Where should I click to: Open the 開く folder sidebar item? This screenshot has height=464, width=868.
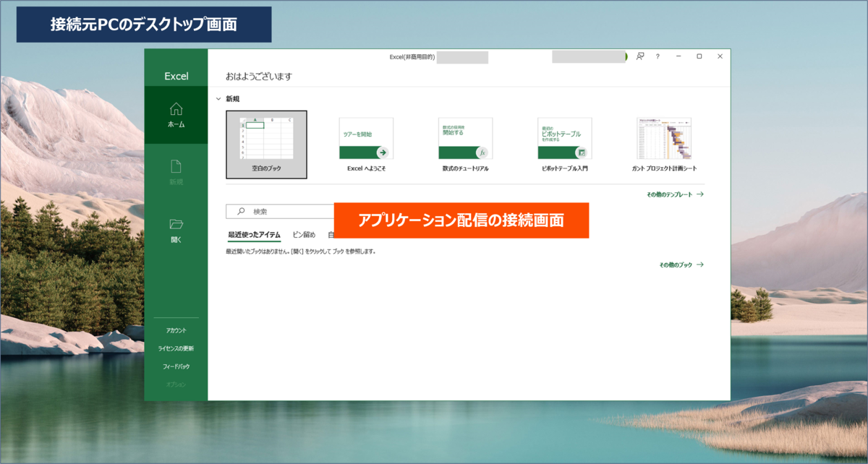(176, 231)
